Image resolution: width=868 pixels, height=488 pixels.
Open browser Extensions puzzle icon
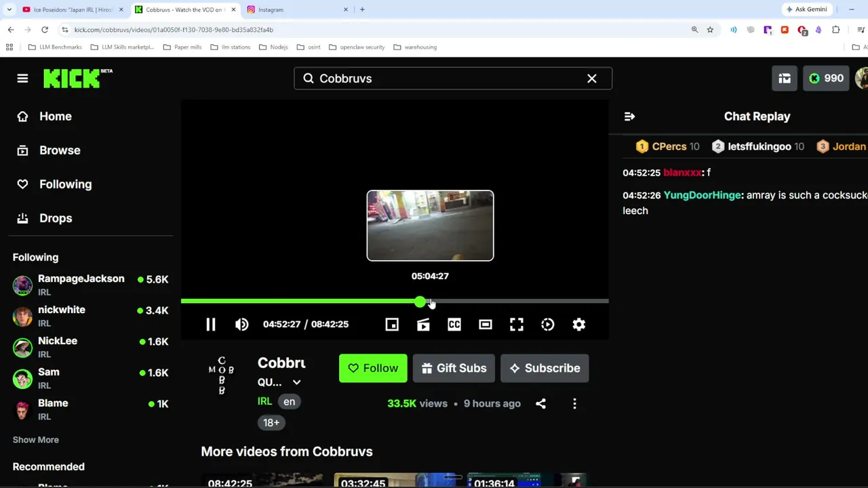coord(835,30)
